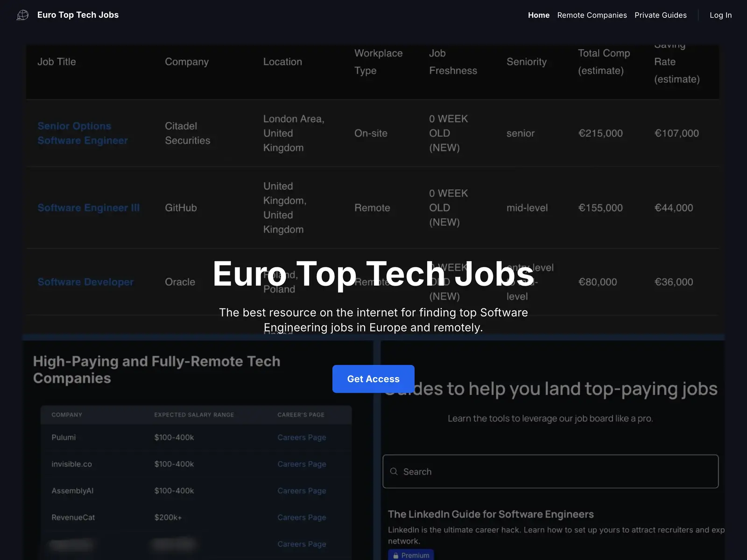Click the Euro Top Tech Jobs brand text
This screenshot has height=560, width=747.
[78, 15]
